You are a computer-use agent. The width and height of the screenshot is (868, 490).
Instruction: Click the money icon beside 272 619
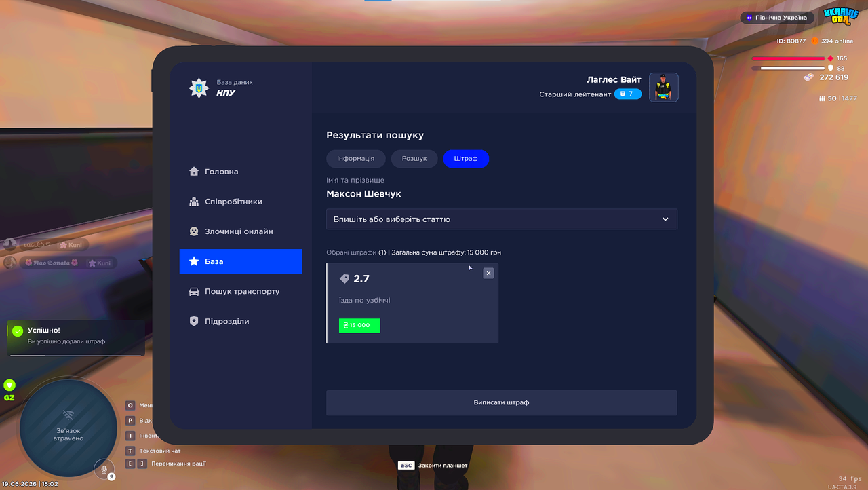tap(809, 77)
